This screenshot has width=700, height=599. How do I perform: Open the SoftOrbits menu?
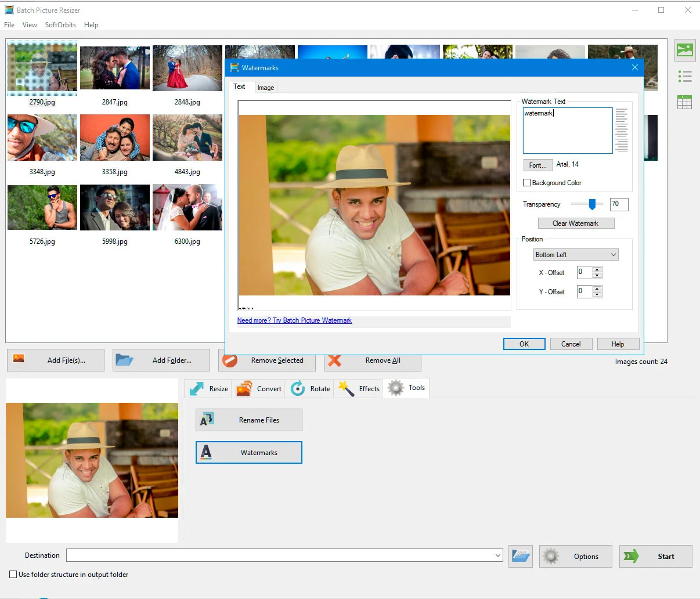60,25
